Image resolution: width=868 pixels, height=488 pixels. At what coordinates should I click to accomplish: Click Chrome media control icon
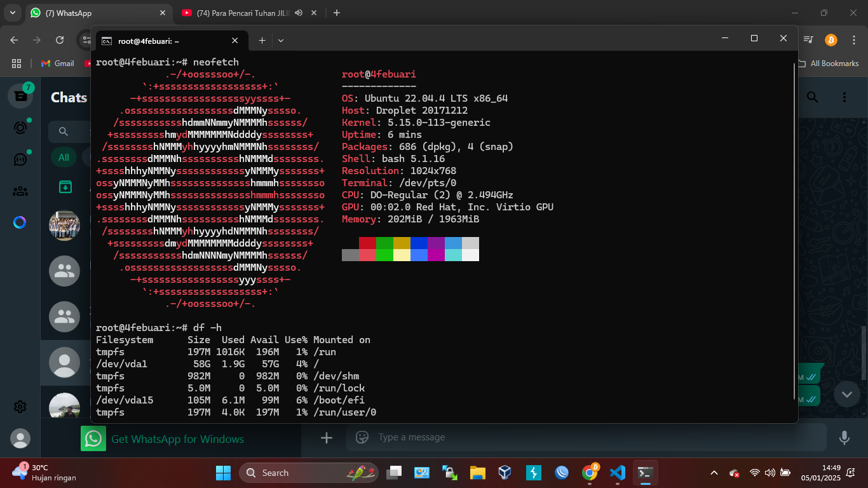pos(808,39)
